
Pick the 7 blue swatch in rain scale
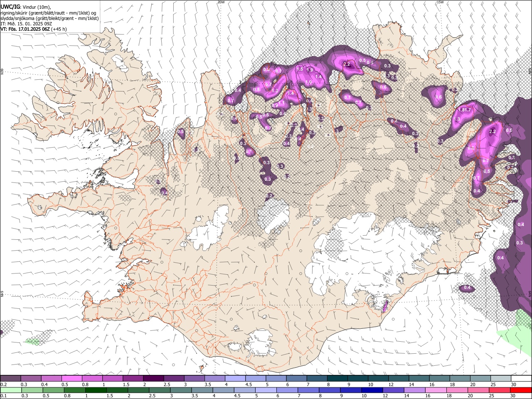tap(308, 390)
